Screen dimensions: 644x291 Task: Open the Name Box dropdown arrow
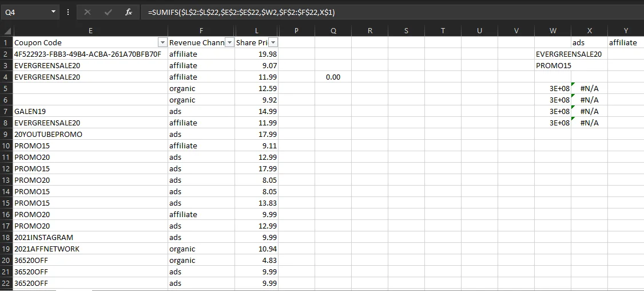(x=53, y=12)
